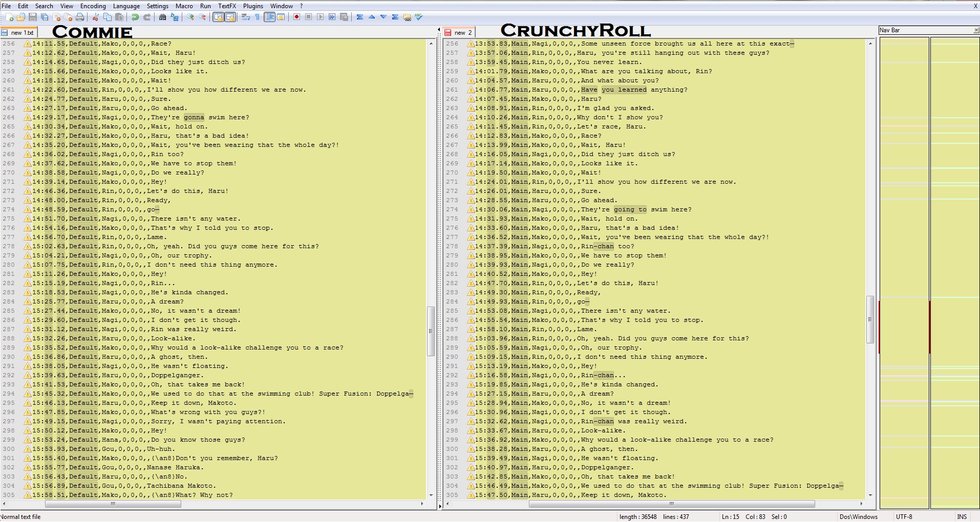Jump to last difference in compare toolbar
Image resolution: width=980 pixels, height=522 pixels.
[395, 17]
